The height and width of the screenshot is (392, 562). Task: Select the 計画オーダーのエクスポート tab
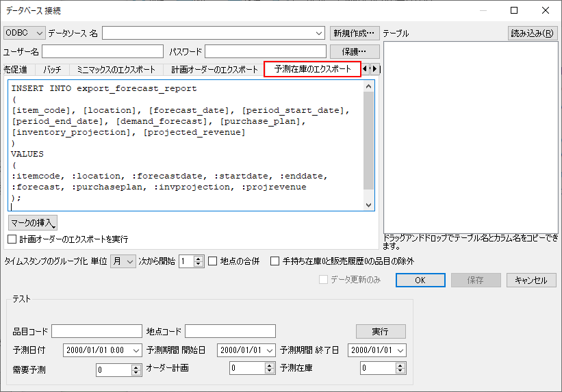[x=215, y=69]
